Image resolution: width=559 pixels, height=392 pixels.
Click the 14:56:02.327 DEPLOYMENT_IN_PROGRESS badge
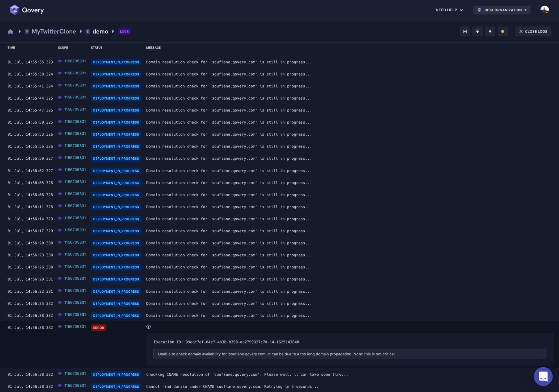116,171
